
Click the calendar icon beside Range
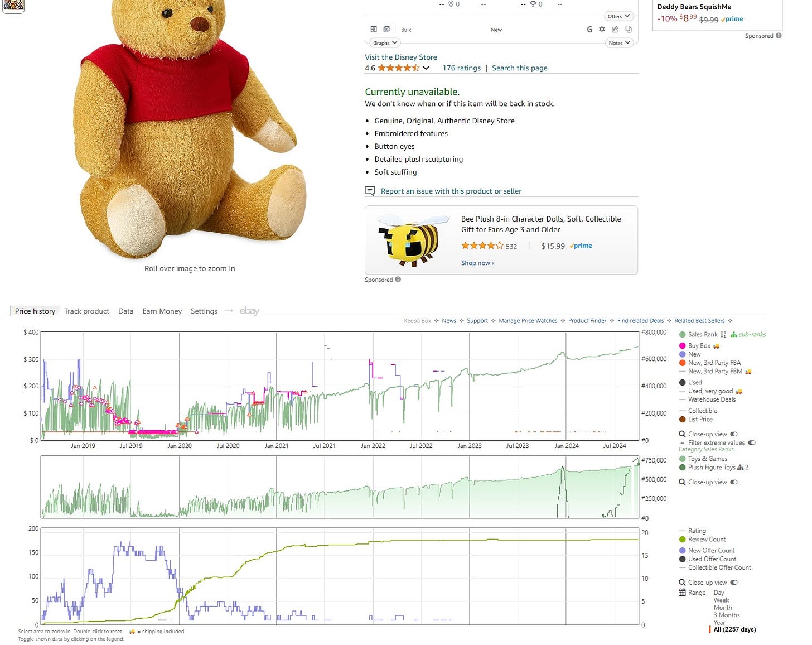(682, 593)
